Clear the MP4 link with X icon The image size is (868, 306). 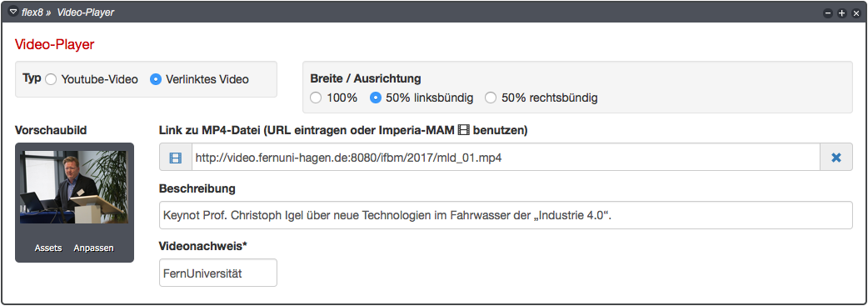click(836, 158)
